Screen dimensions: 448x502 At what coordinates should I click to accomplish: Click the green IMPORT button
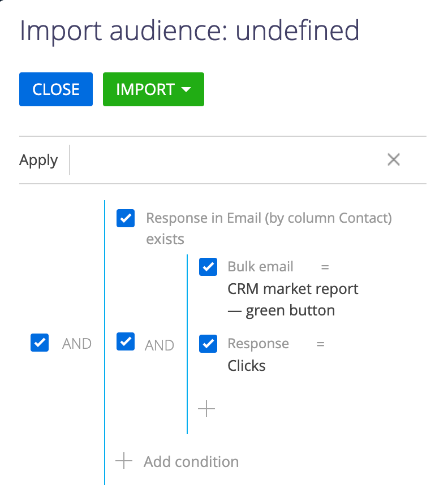(x=153, y=89)
